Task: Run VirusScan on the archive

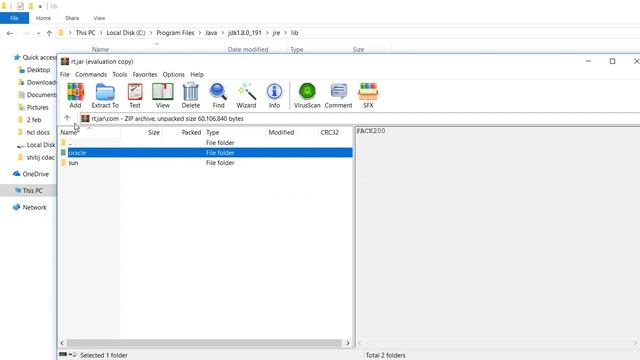Action: click(307, 95)
